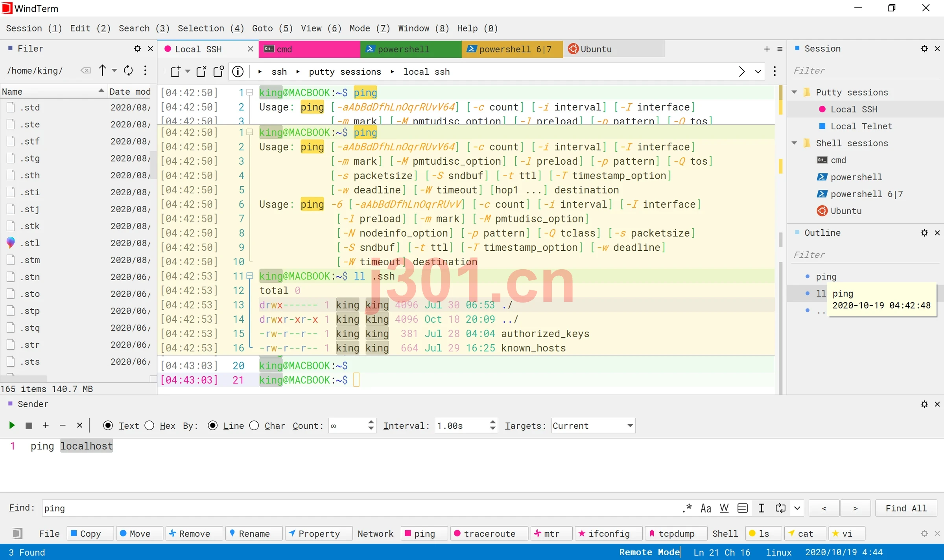Remove Sender entry with minus icon

point(63,425)
